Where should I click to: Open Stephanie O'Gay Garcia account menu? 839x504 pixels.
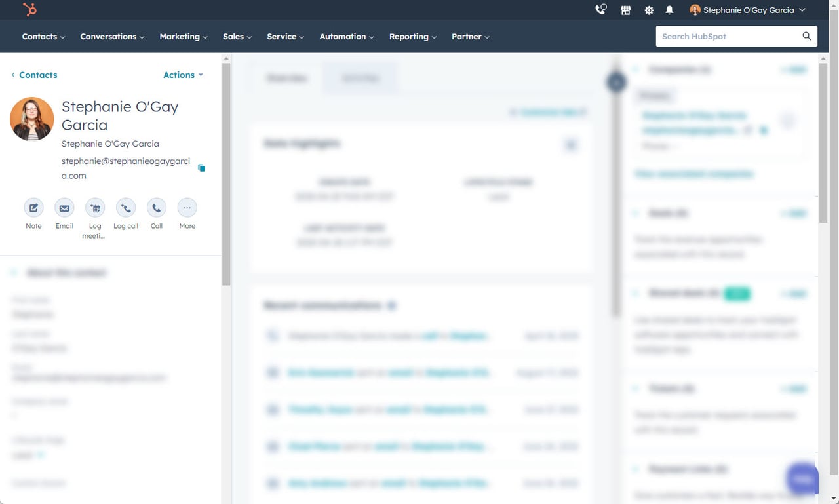748,10
